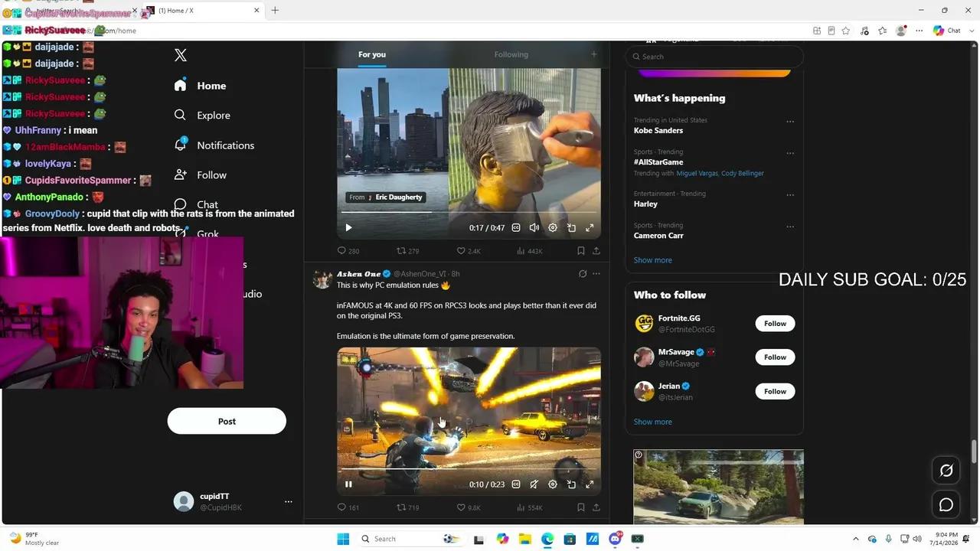The height and width of the screenshot is (551, 980).
Task: Add a timeline tab with plus icon
Action: point(593,54)
